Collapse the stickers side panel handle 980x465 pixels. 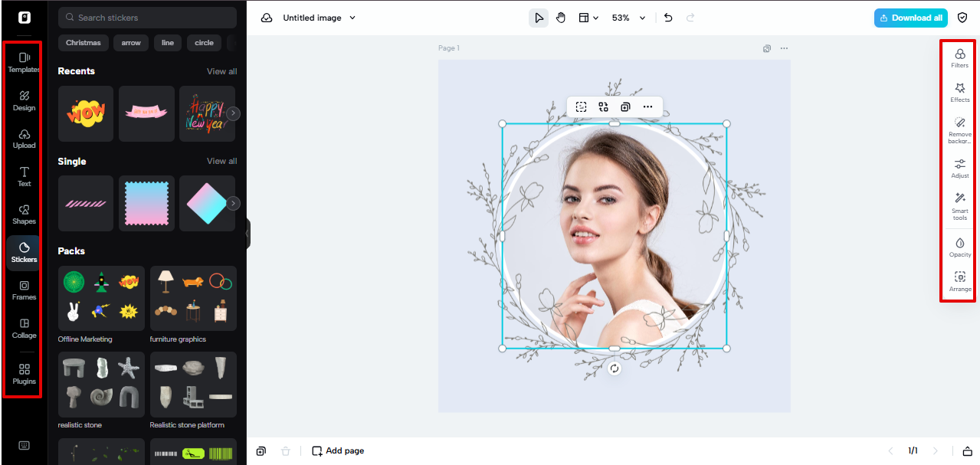[248, 233]
